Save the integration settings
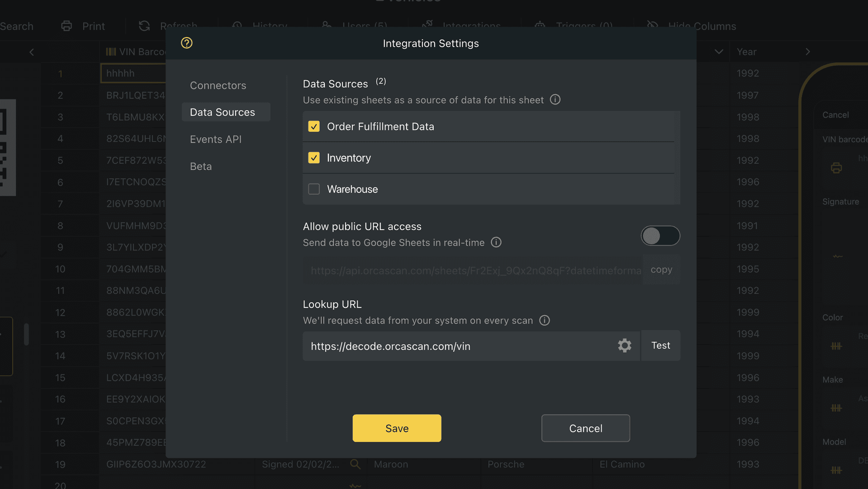 [397, 428]
